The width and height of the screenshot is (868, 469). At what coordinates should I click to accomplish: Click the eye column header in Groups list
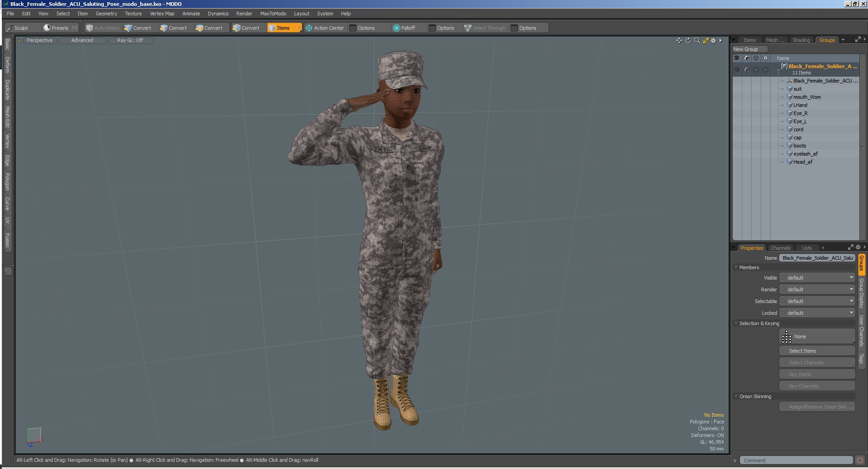point(737,58)
